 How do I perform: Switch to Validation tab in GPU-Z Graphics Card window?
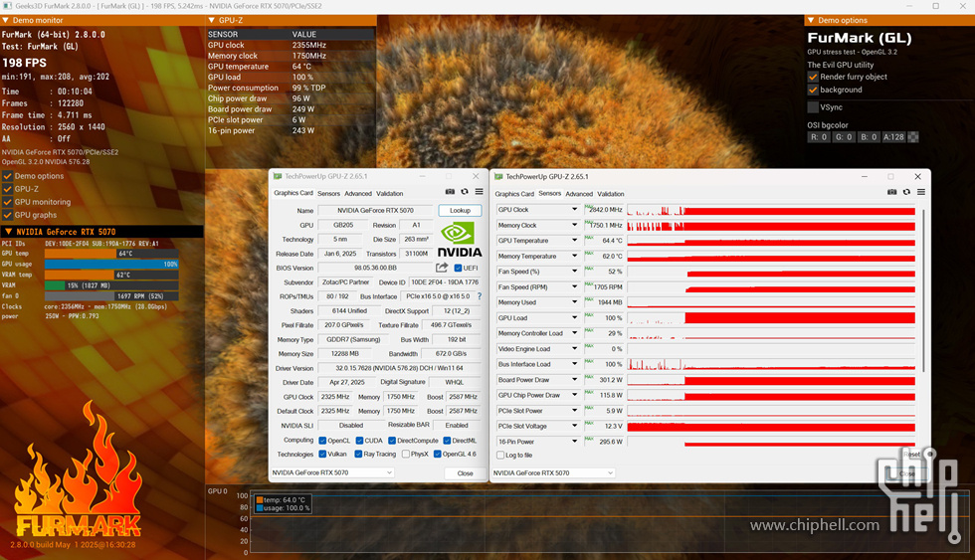[390, 194]
